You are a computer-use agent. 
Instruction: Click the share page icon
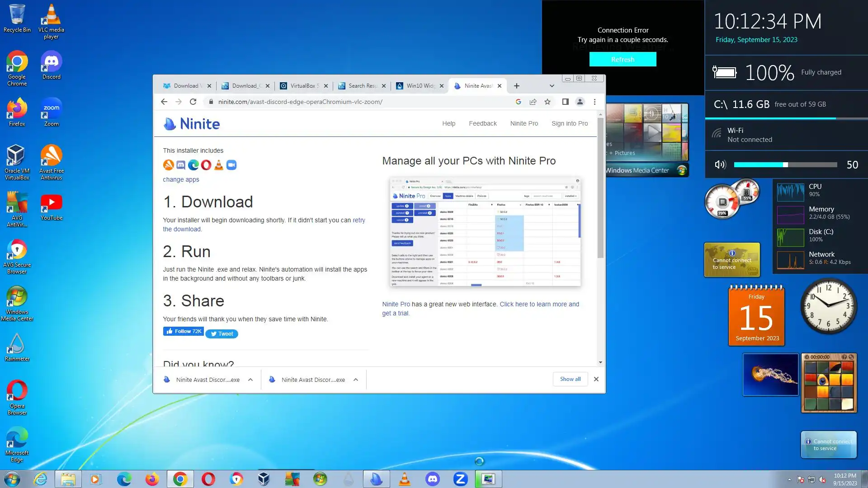[x=533, y=102]
